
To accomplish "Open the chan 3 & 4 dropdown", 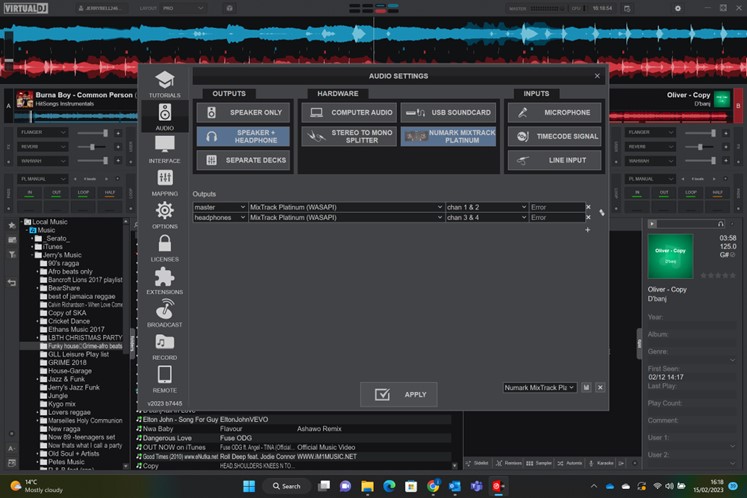I will [487, 217].
